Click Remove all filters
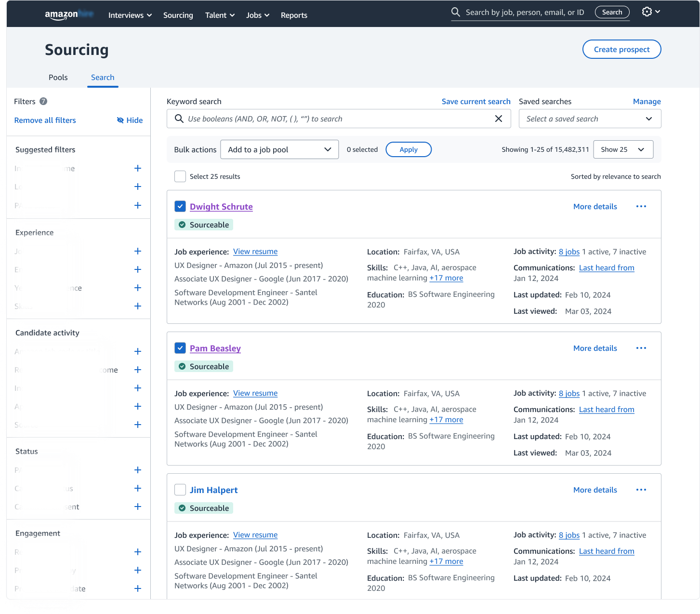This screenshot has width=700, height=614. coord(45,120)
